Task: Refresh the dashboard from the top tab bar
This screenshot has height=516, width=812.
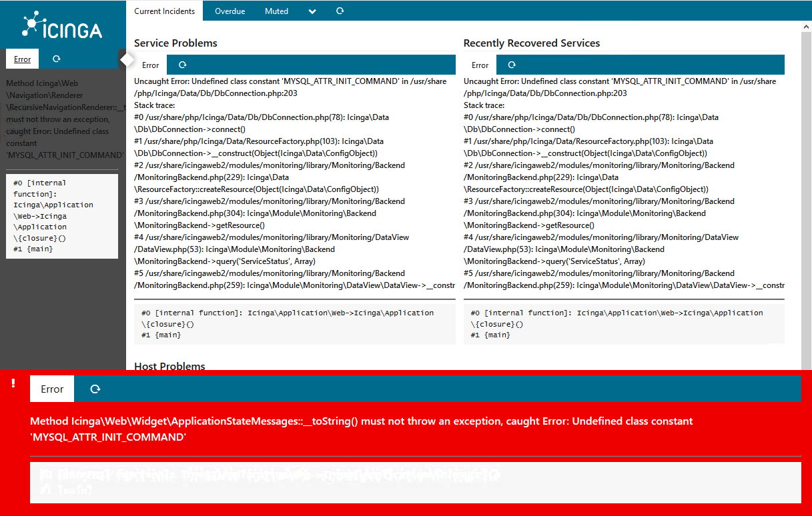Action: click(340, 11)
